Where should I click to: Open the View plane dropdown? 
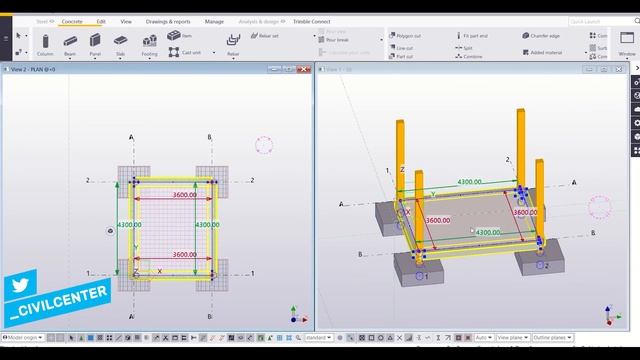[512, 338]
